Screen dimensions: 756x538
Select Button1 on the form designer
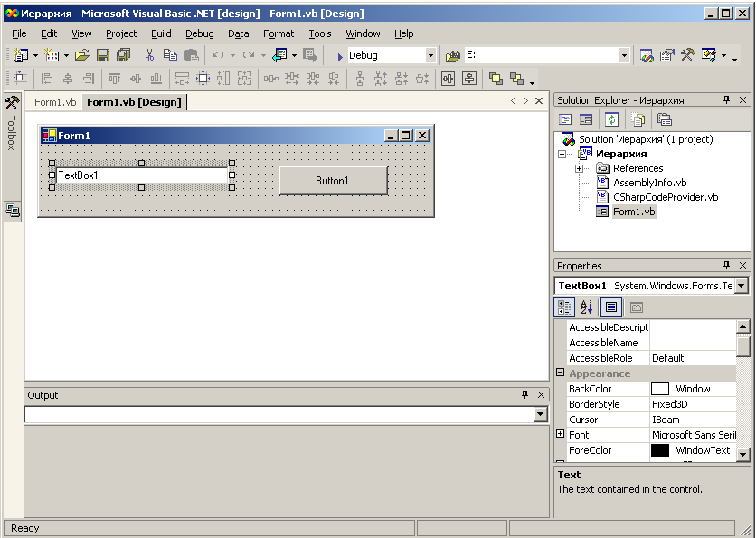point(333,181)
